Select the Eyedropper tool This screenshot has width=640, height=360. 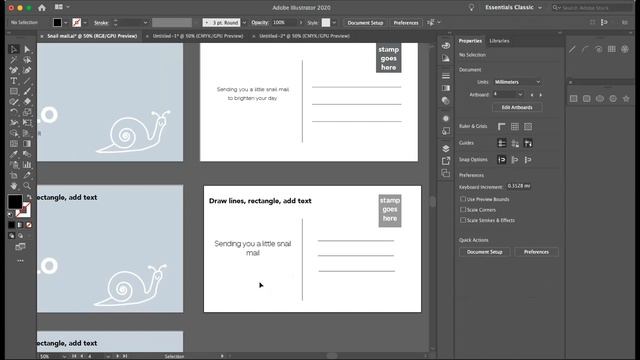point(13,154)
